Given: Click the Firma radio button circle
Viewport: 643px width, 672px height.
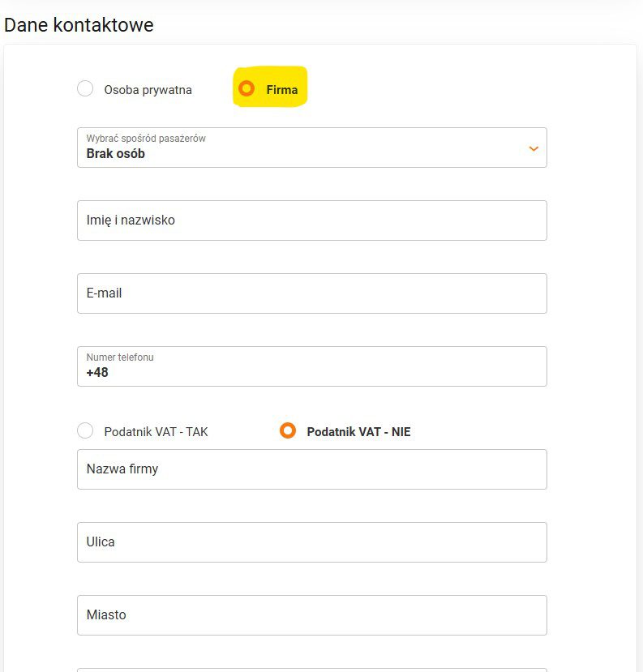Looking at the screenshot, I should click(x=246, y=89).
